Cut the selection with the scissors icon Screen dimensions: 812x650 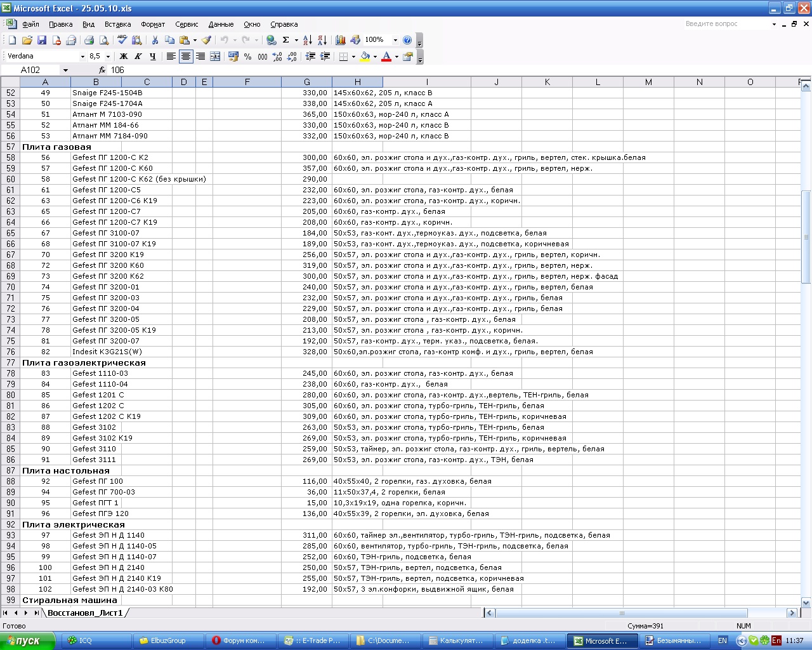coord(155,40)
